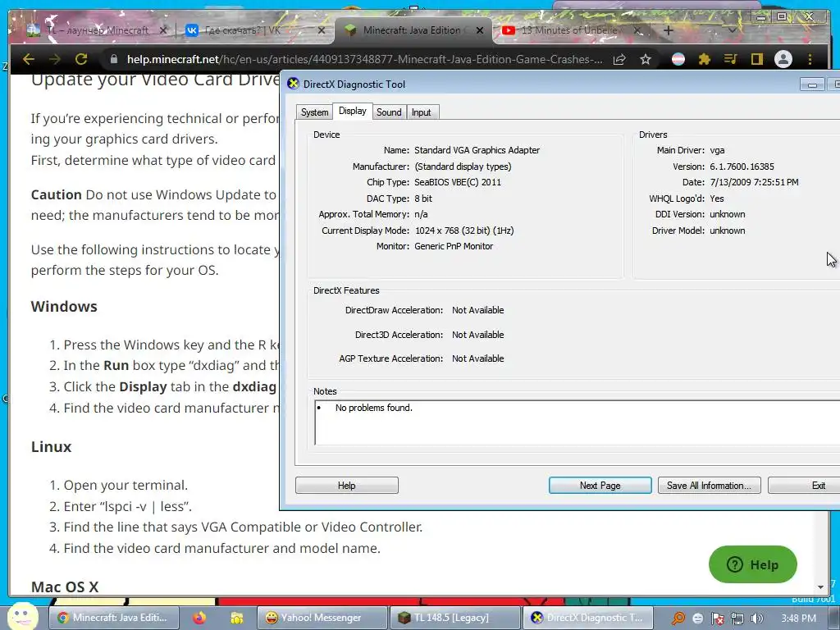Open the folder icon on taskbar
This screenshot has width=840, height=630.
click(236, 619)
